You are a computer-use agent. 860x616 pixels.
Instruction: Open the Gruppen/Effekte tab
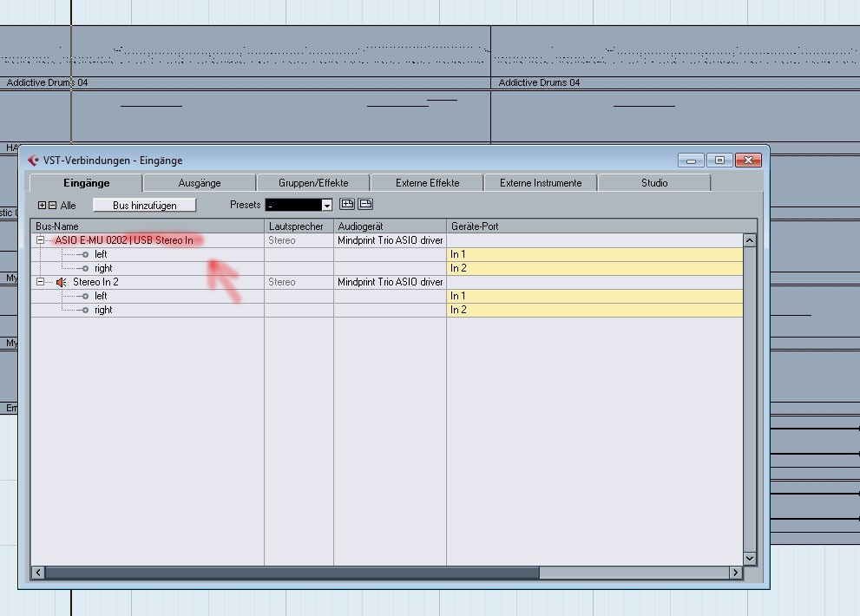coord(313,183)
